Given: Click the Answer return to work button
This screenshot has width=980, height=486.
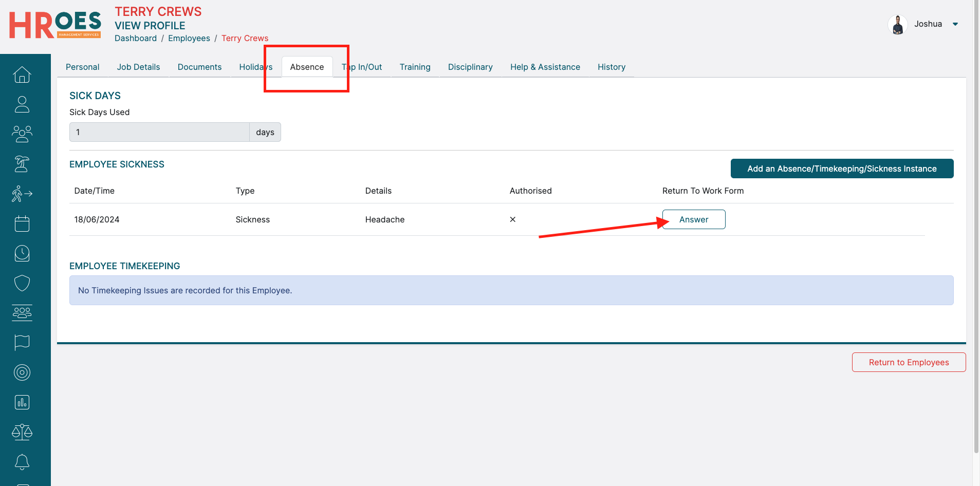Looking at the screenshot, I should click(693, 219).
